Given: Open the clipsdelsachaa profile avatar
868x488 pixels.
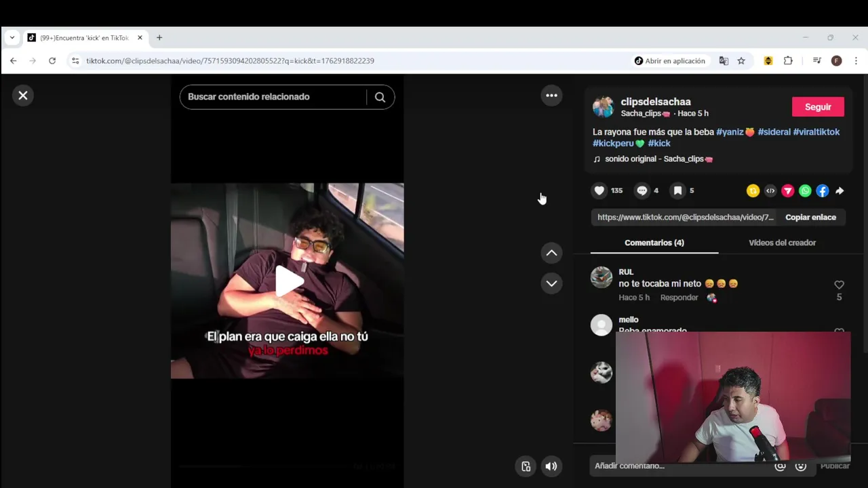Looking at the screenshot, I should (603, 107).
